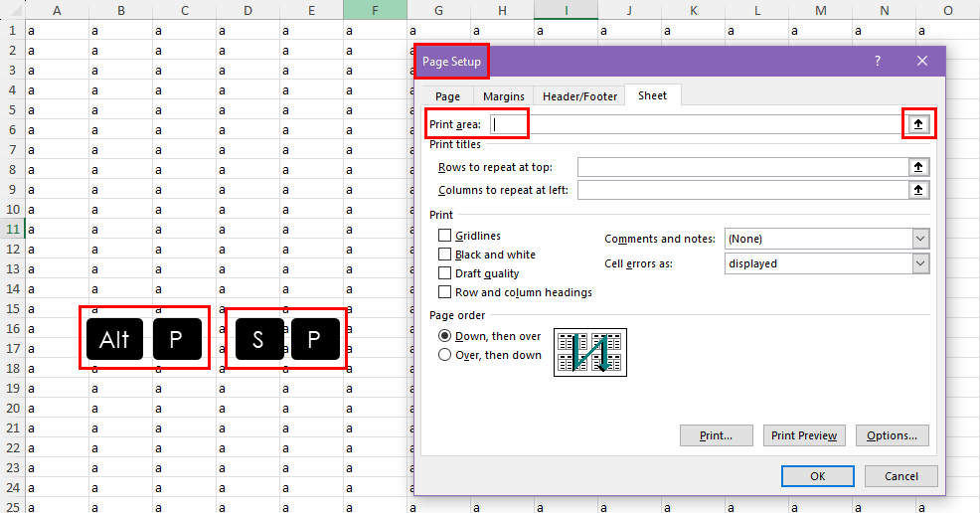The image size is (980, 513).
Task: Select column H header
Action: click(503, 10)
